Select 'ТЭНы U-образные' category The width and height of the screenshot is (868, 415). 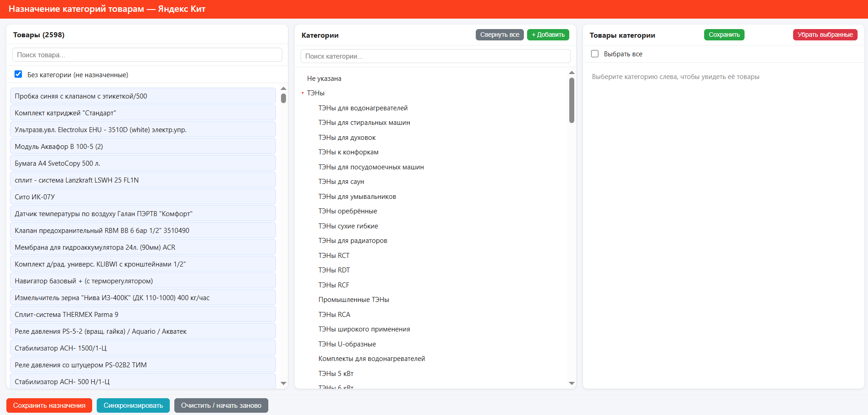[x=347, y=344]
